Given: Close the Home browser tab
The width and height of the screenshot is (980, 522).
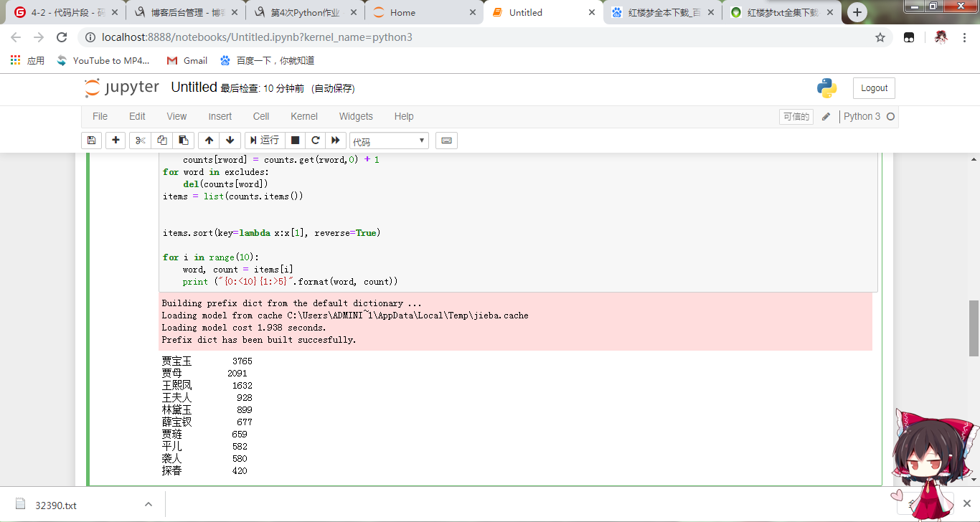Looking at the screenshot, I should tap(472, 12).
